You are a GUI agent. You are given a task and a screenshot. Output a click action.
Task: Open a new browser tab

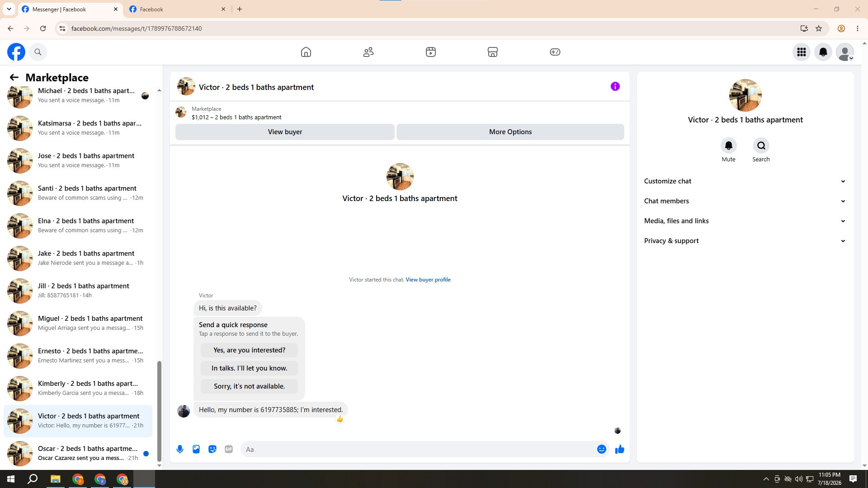point(240,9)
